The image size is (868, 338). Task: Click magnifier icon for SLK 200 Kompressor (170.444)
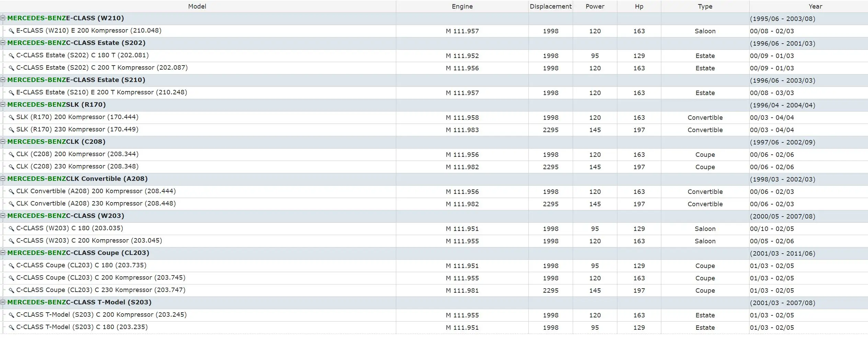point(11,117)
